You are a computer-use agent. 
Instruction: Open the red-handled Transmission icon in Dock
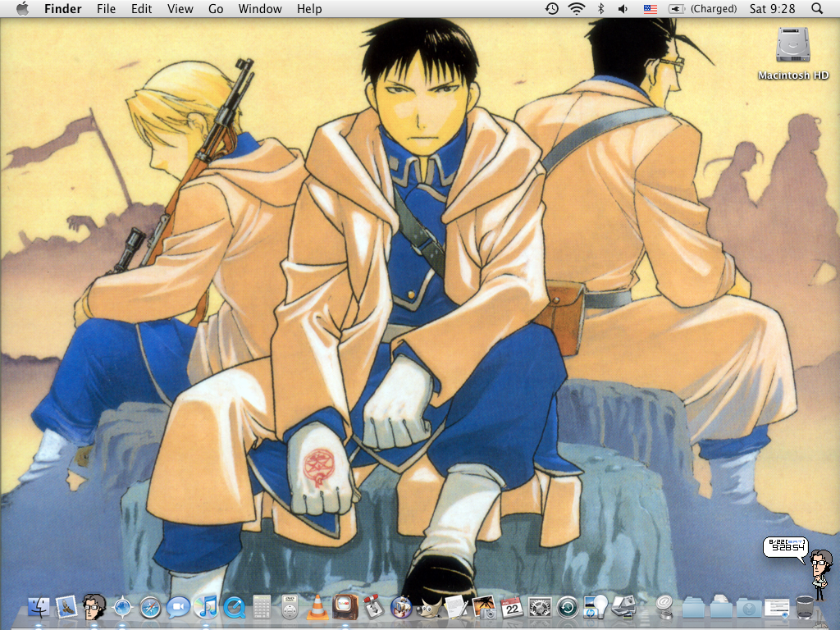click(373, 607)
